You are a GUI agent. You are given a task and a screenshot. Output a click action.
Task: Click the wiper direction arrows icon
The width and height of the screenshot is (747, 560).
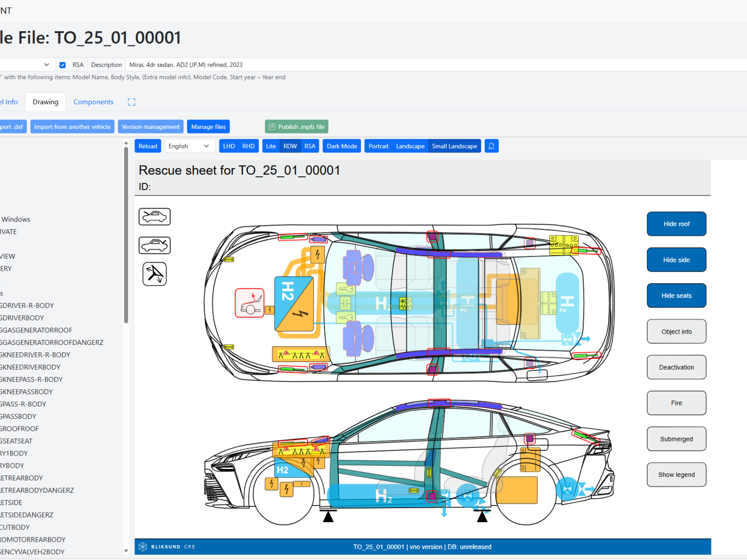pyautogui.click(x=155, y=274)
